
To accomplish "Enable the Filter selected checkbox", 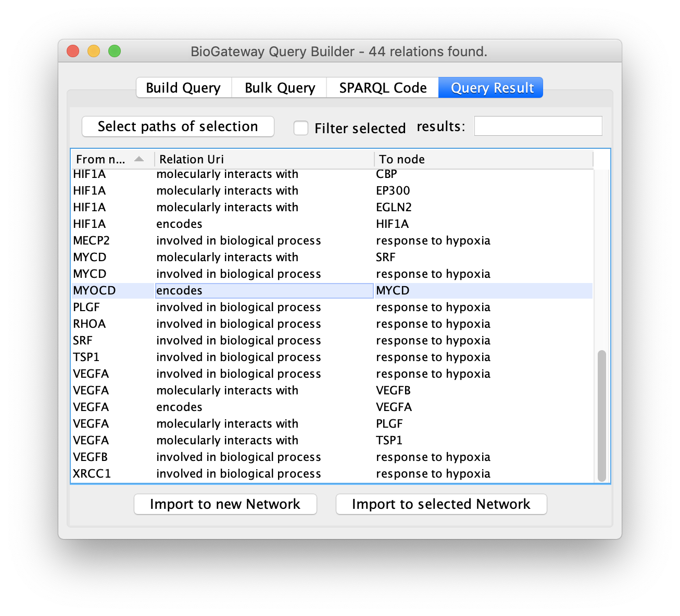I will pyautogui.click(x=301, y=127).
